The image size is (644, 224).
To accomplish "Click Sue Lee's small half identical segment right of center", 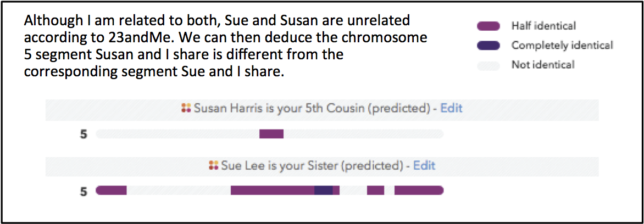I will coord(375,191).
